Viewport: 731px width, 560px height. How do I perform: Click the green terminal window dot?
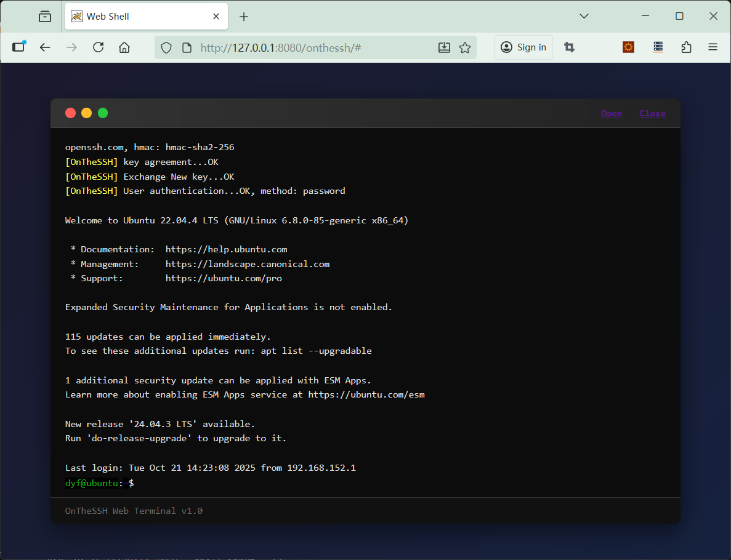pyautogui.click(x=103, y=113)
